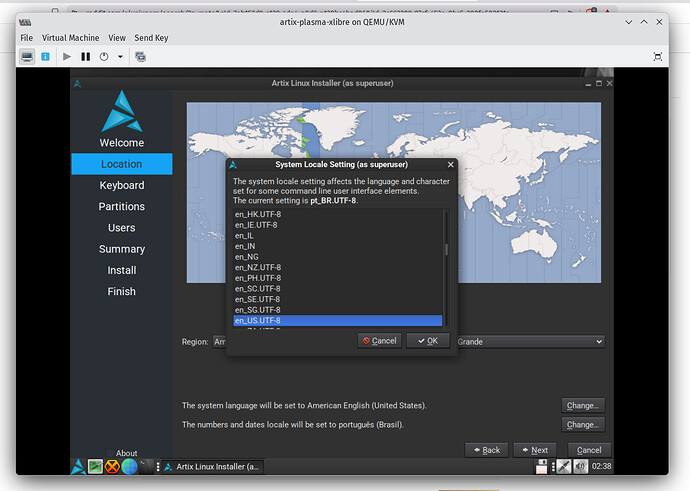Open the Zone dropdown showing Grande
The width and height of the screenshot is (690, 491).
click(x=531, y=342)
